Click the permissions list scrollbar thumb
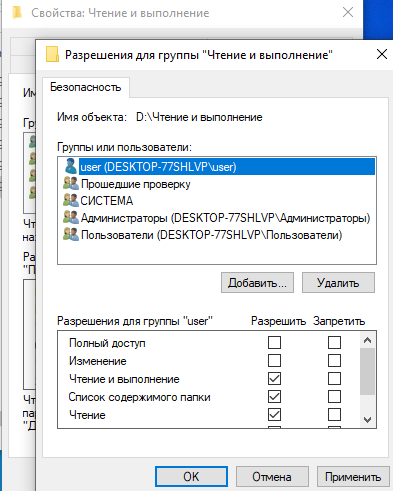The image size is (393, 491). 368,371
